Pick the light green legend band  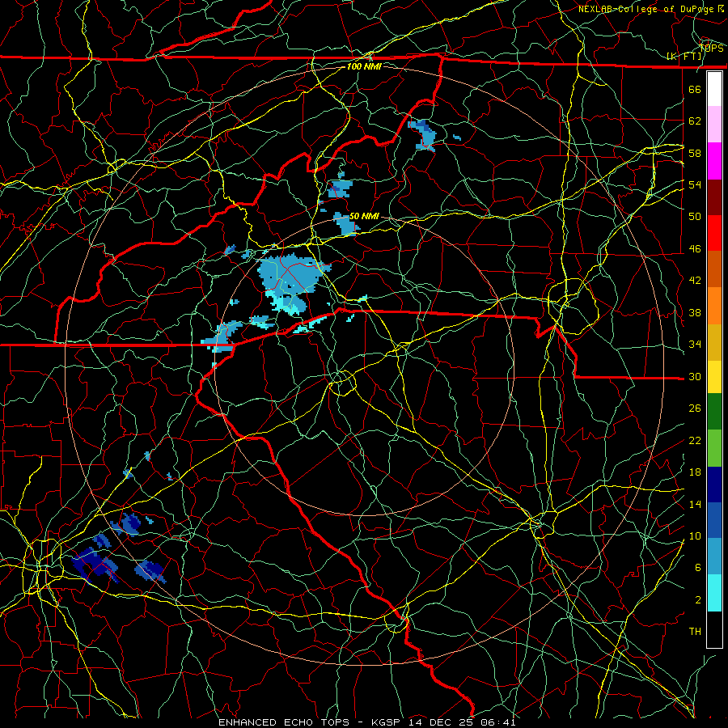coord(714,448)
